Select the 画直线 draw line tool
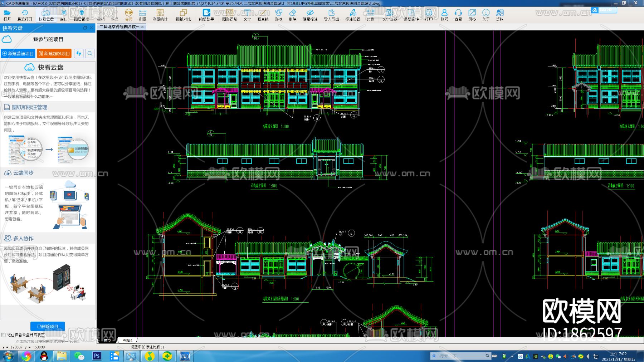Viewport: 644px width, 362px height. (263, 15)
